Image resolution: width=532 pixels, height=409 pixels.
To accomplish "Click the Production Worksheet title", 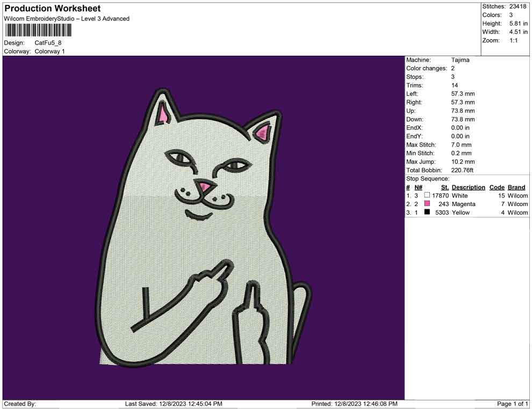I will (51, 8).
